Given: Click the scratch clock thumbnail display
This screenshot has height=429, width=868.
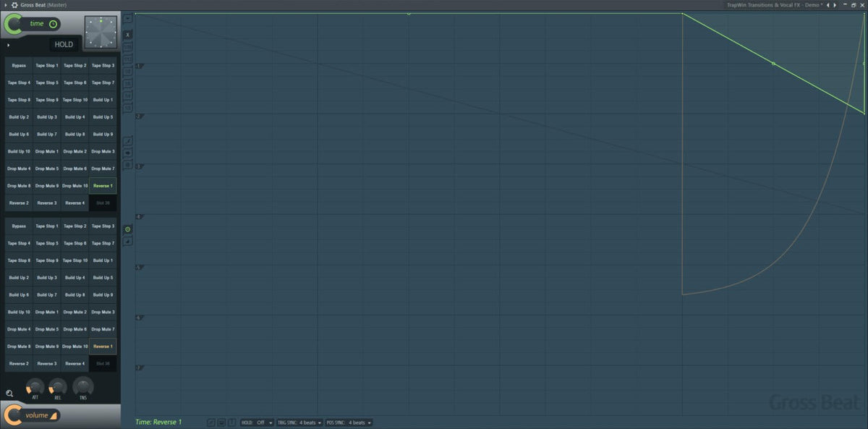Looking at the screenshot, I should pyautogui.click(x=101, y=32).
